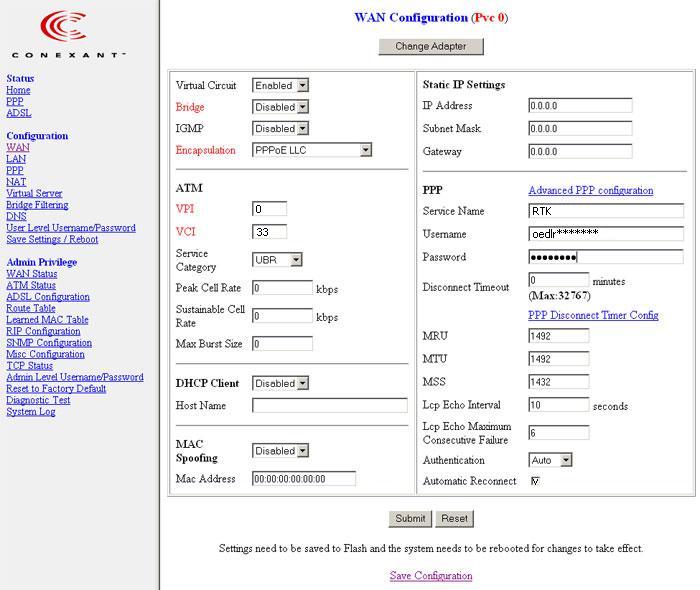Click the Host Name field

(329, 405)
